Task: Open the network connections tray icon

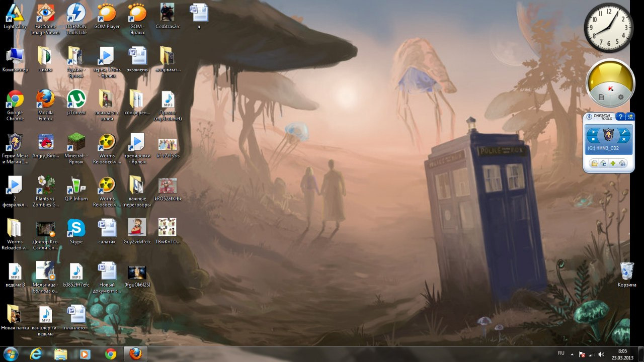Action: (x=591, y=354)
